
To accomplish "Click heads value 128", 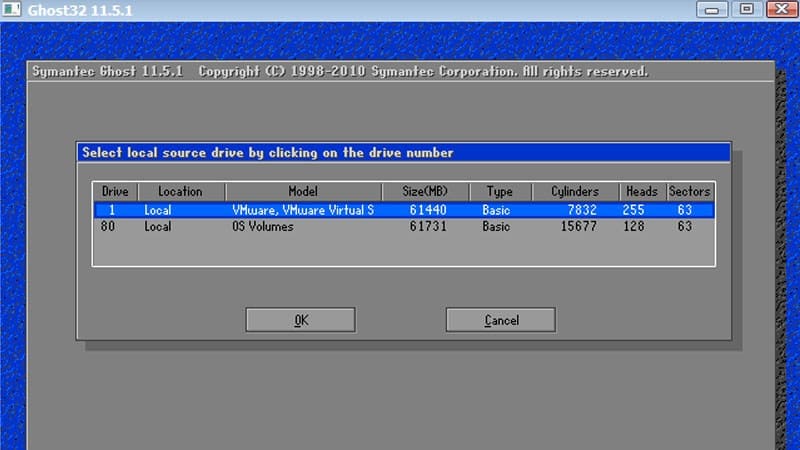I will pyautogui.click(x=633, y=227).
